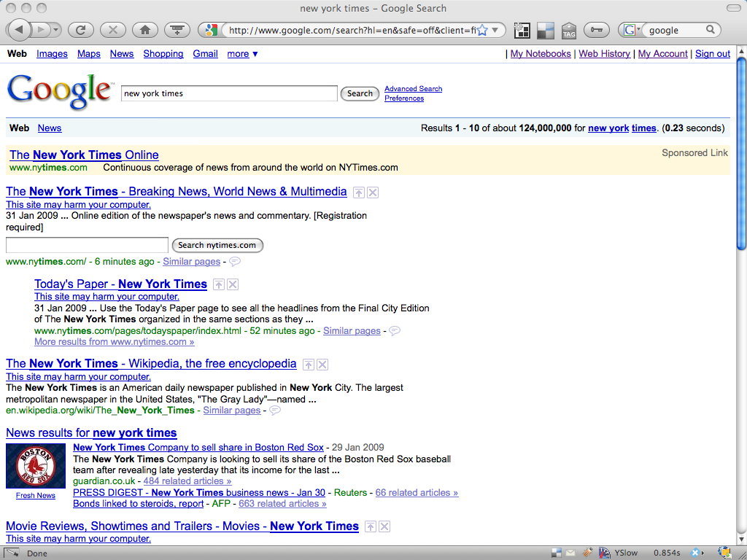Promote the Breaking News result with the up-arrow icon

coord(359,192)
